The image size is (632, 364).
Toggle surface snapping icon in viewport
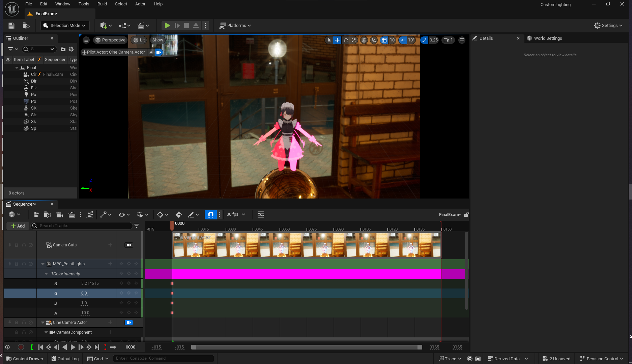[x=374, y=40]
